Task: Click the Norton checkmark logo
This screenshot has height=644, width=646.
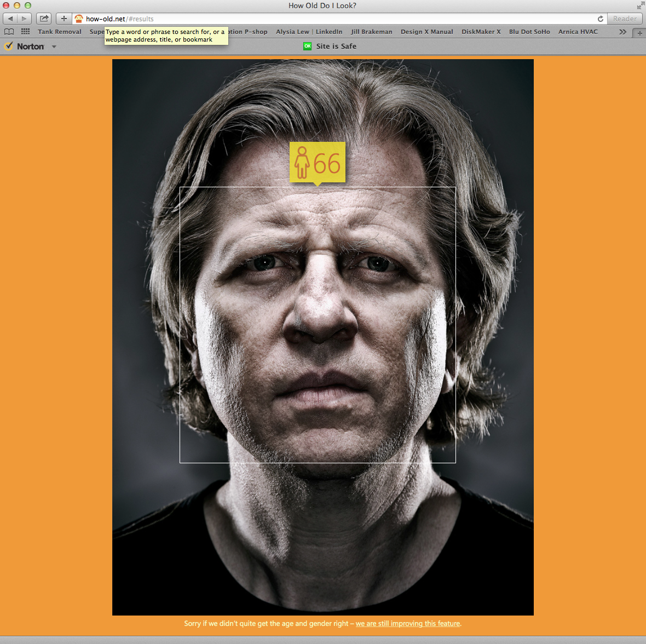Action: [x=9, y=47]
